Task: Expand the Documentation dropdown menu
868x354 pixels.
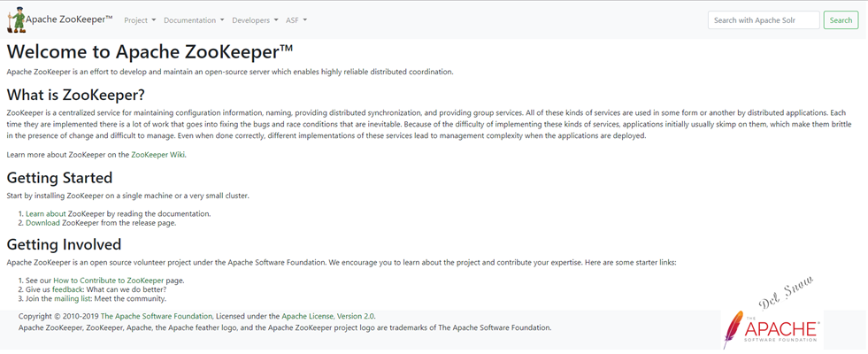Action: (x=194, y=20)
